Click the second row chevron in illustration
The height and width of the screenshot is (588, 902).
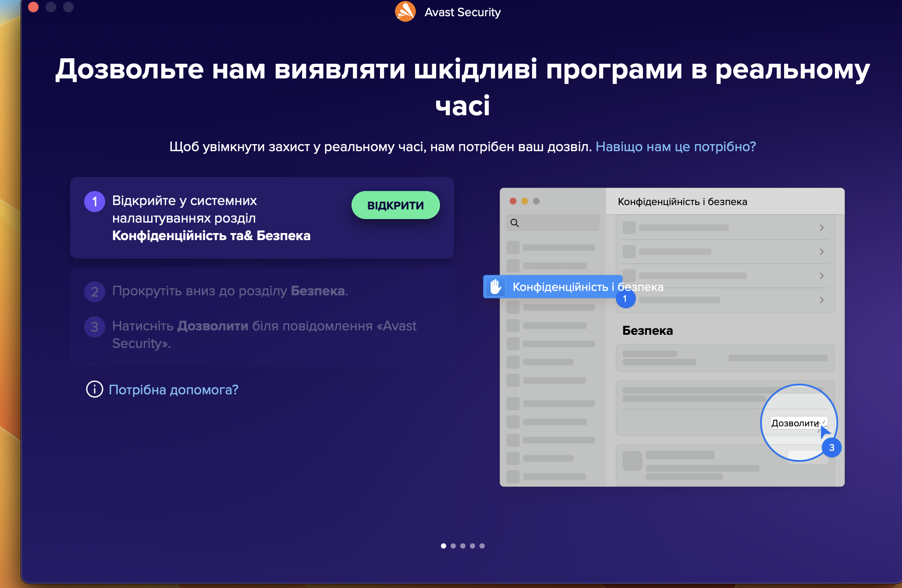pos(822,252)
